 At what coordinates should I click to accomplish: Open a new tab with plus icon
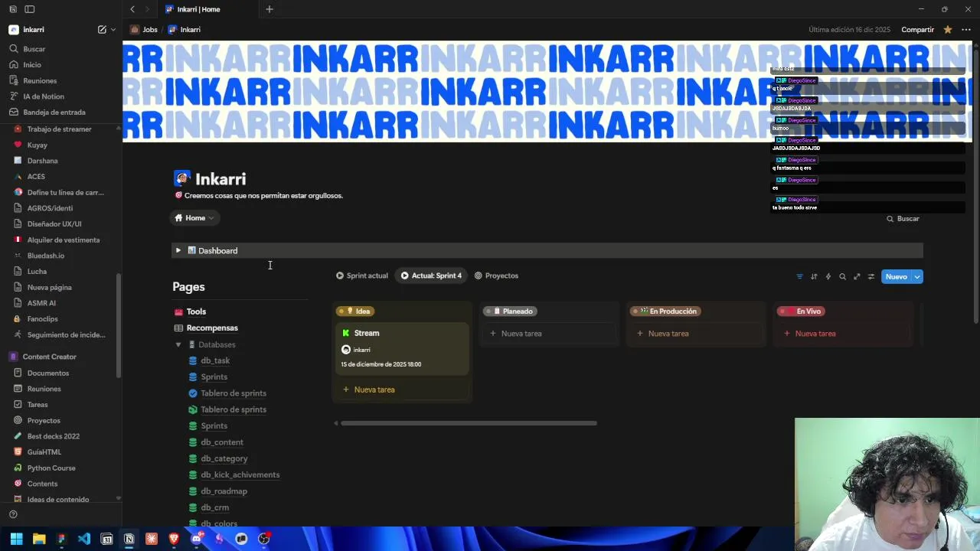pos(269,9)
